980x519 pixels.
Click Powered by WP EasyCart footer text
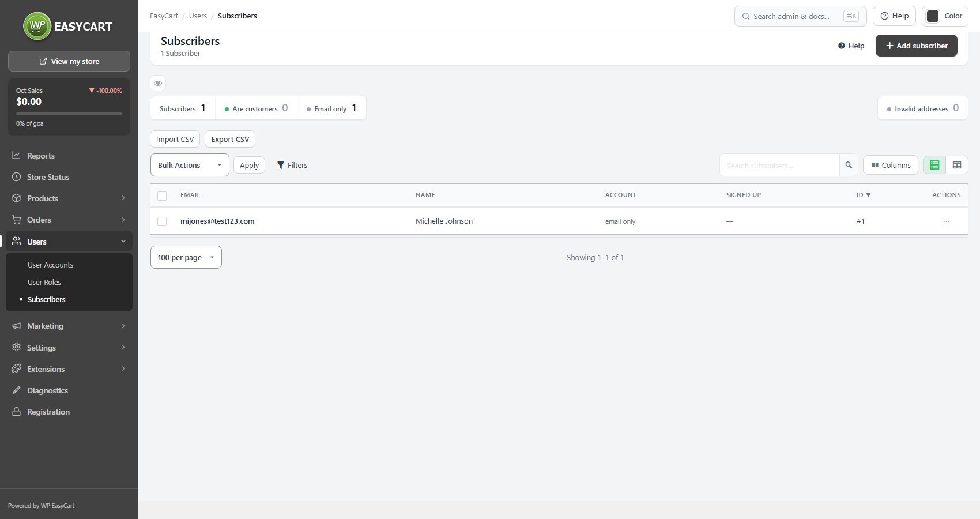[41, 506]
